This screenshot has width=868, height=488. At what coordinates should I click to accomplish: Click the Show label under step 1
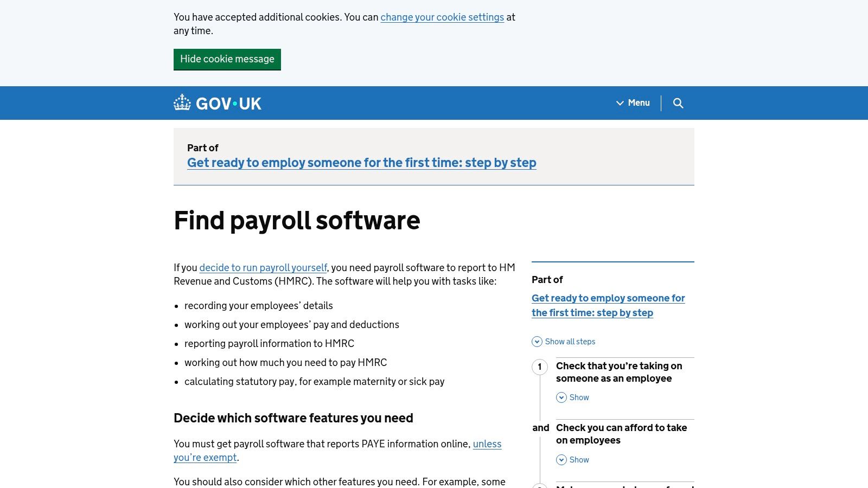[579, 397]
